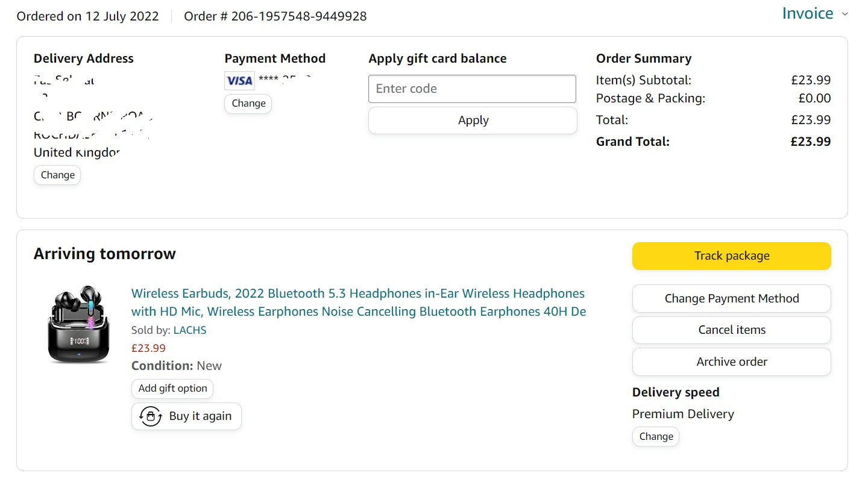Click the Buy it again button label
The image size is (868, 479).
(200, 416)
